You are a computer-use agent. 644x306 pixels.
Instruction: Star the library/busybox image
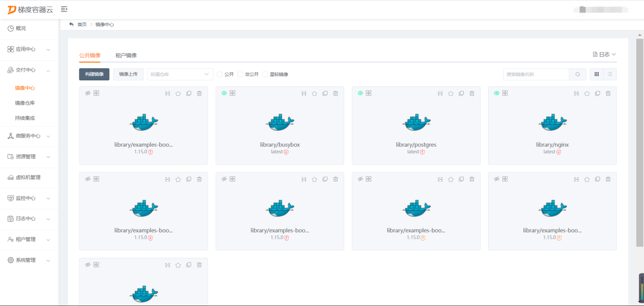pos(314,93)
